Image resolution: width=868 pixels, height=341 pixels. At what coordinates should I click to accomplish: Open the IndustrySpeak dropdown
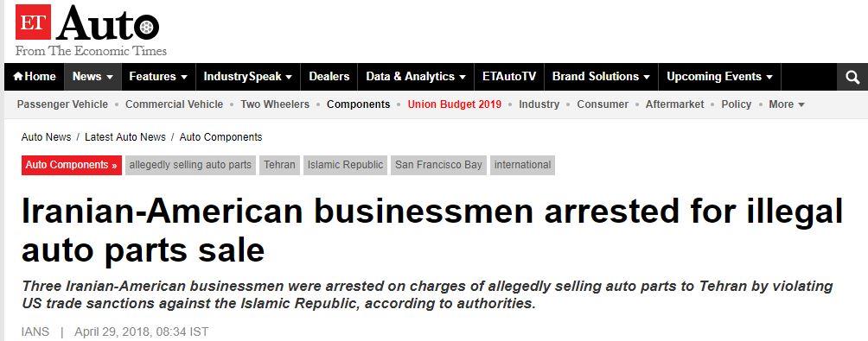(x=248, y=77)
